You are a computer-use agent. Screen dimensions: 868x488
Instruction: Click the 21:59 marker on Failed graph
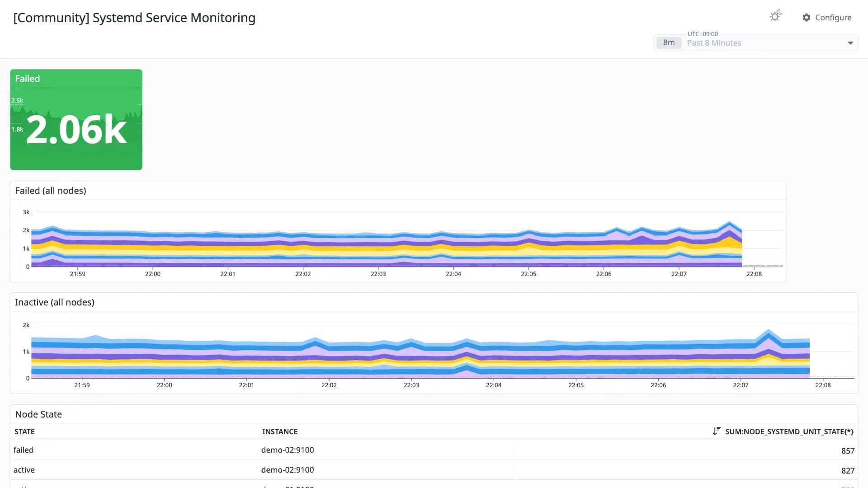pyautogui.click(x=77, y=274)
